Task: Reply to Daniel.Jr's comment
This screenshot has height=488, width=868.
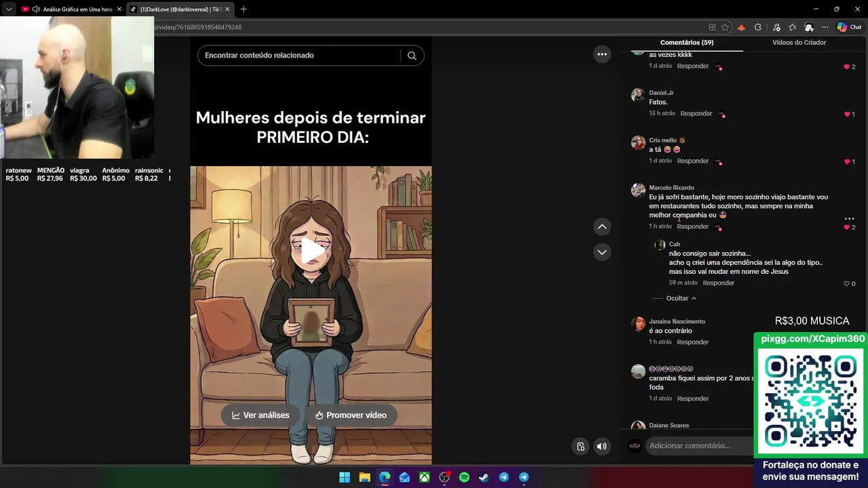Action: pos(696,113)
